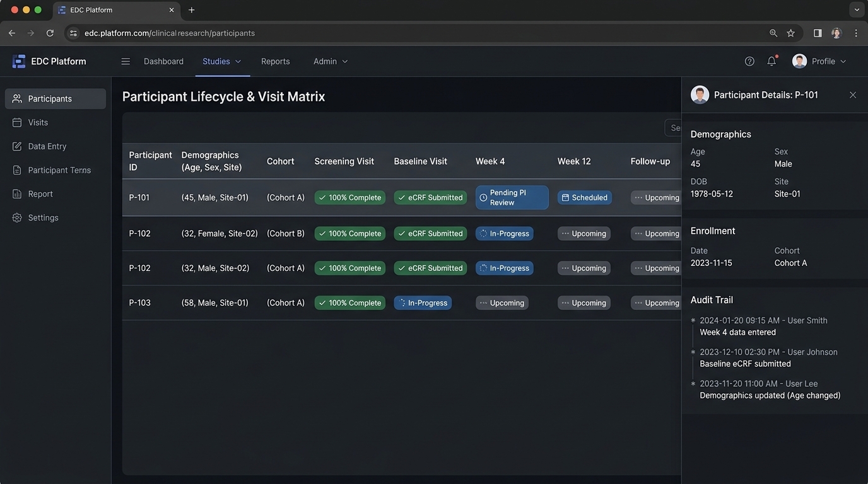This screenshot has width=868, height=484.
Task: Go to the Dashboard tab
Action: [x=163, y=61]
